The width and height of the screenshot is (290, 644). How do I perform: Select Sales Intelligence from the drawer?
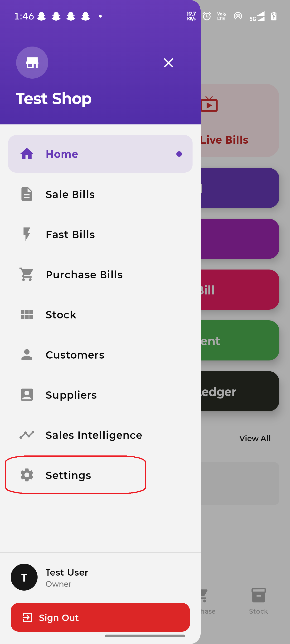tap(94, 435)
